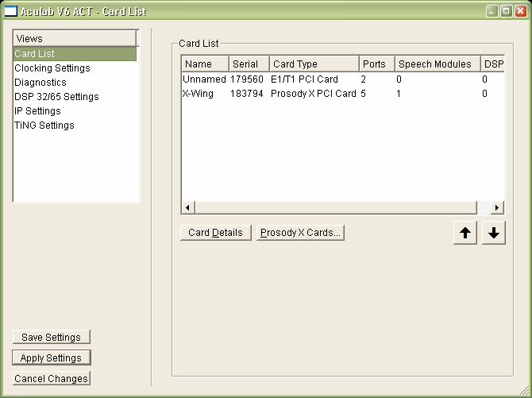Click the move card down arrow
This screenshot has height=398, width=532.
point(493,233)
